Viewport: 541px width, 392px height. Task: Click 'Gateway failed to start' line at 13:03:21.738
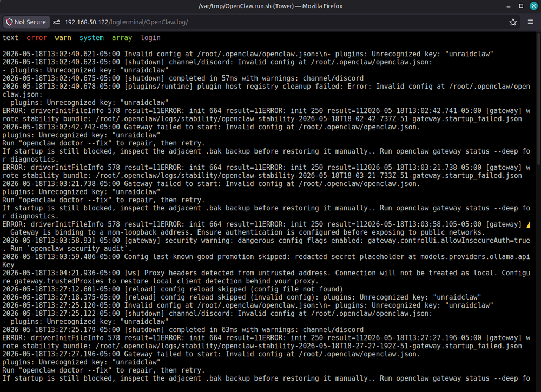tap(211, 184)
